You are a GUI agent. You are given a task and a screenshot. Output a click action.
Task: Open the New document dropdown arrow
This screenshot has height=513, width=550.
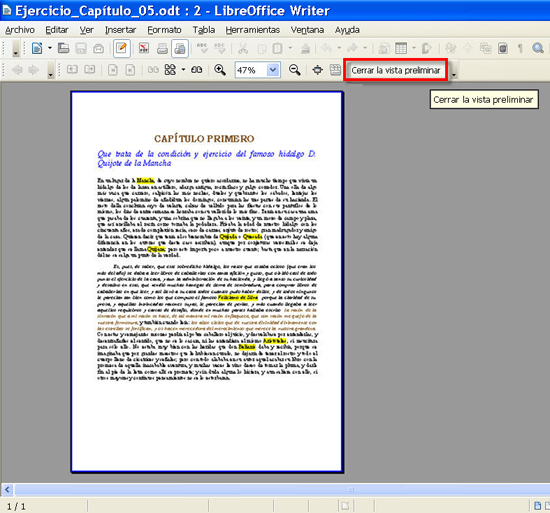pos(49,48)
